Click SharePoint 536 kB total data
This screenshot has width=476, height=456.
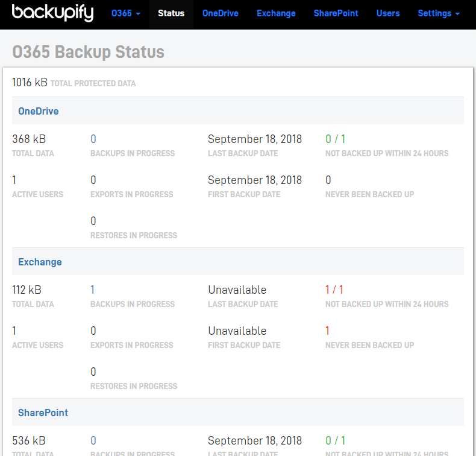(x=29, y=440)
